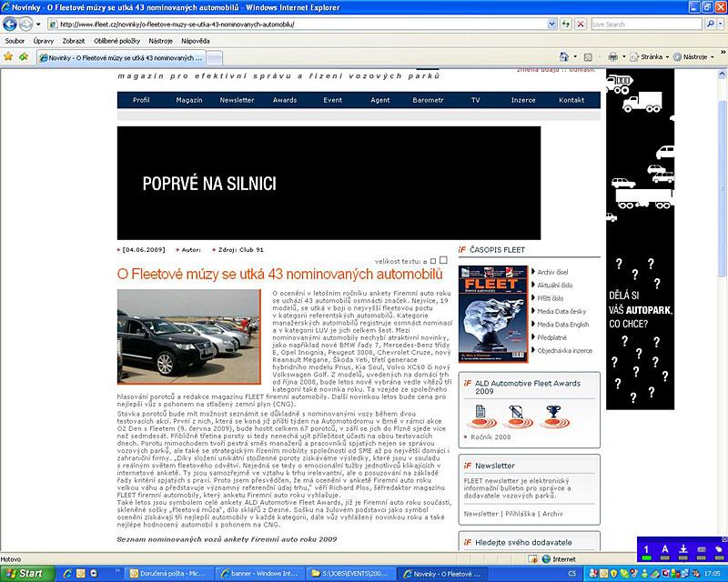Open the Nástroje command bar dropdown

tap(693, 57)
